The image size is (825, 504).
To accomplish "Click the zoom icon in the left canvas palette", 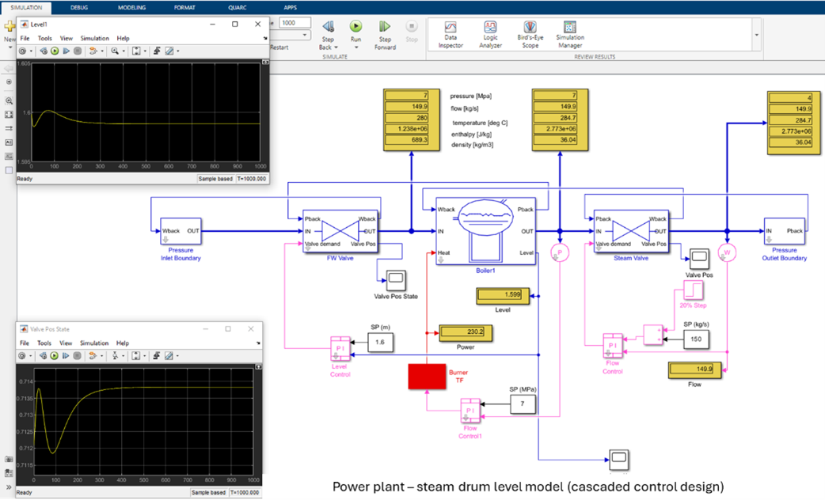I will [9, 101].
